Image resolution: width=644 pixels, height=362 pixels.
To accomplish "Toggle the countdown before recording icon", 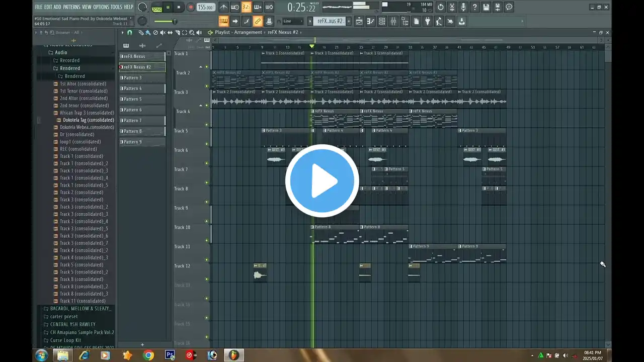I will (x=246, y=7).
